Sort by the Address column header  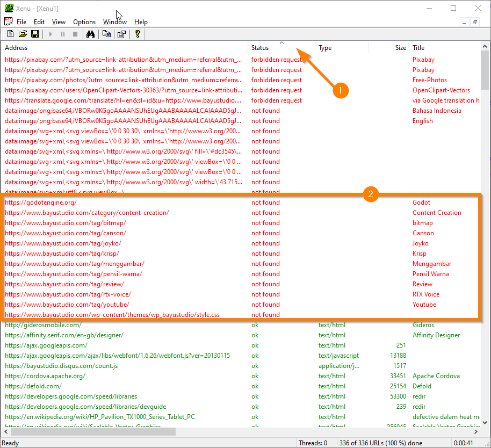[x=125, y=48]
